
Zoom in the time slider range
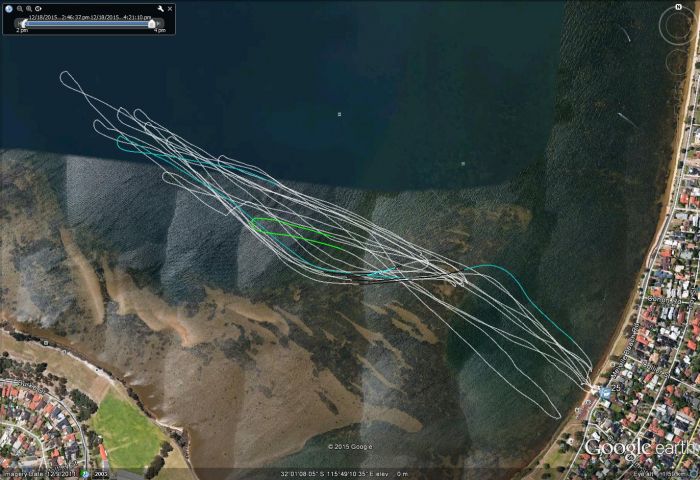click(x=28, y=8)
